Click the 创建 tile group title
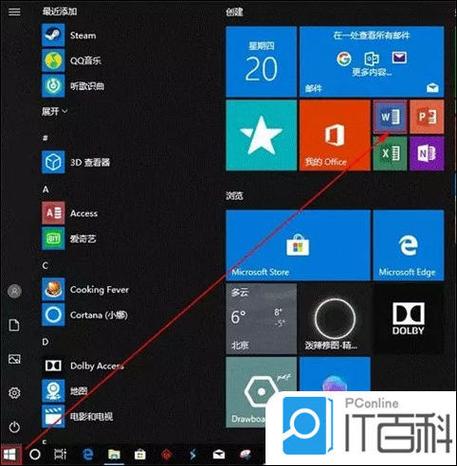The image size is (457, 466). pyautogui.click(x=234, y=12)
